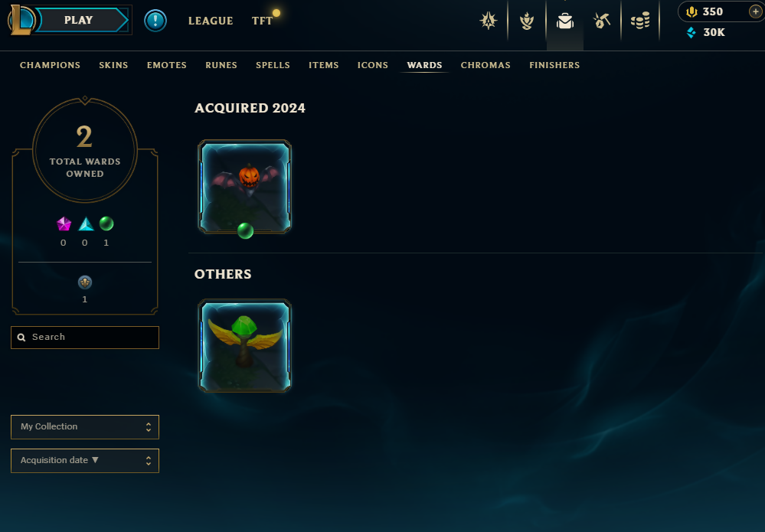Add RP with the plus icon
The height and width of the screenshot is (532, 765).
pyautogui.click(x=755, y=11)
